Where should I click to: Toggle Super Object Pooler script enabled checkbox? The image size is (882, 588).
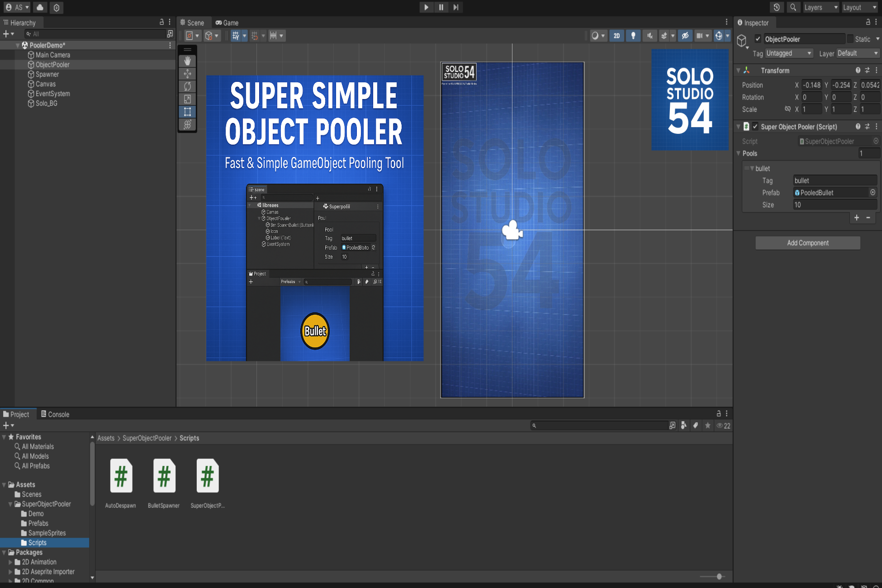coord(755,127)
